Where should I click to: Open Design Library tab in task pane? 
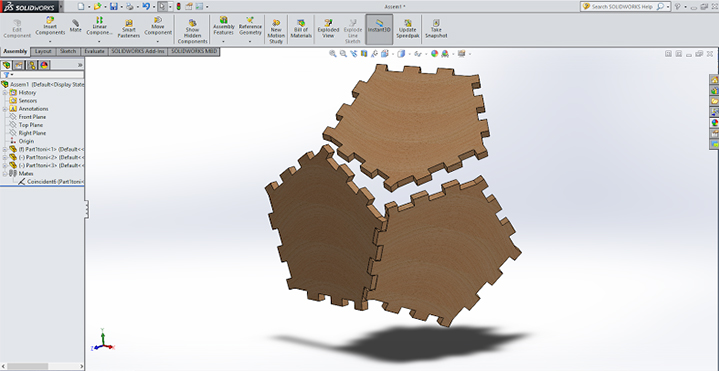714,91
